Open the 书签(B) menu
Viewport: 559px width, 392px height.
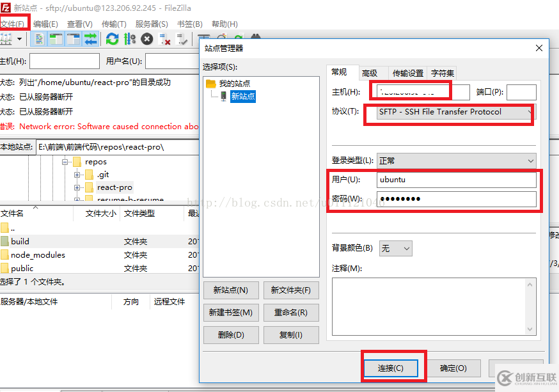point(190,24)
